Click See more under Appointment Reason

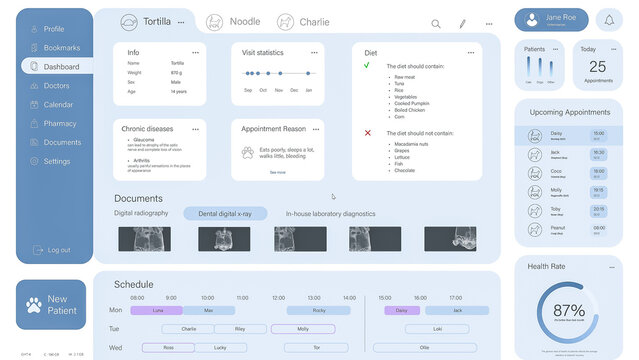(278, 172)
